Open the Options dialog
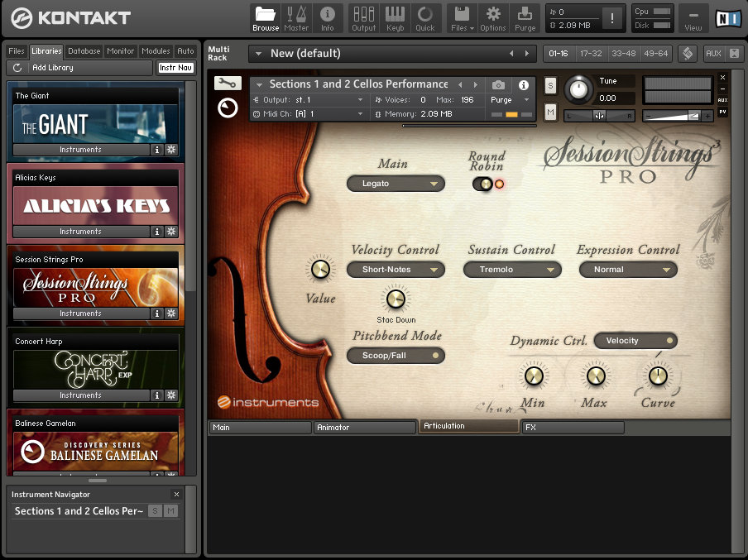Screen dimensions: 748x560 493,18
